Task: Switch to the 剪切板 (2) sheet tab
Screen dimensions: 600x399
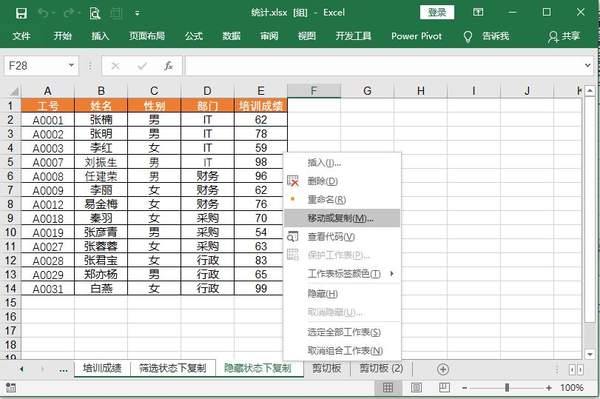Action: coord(381,368)
